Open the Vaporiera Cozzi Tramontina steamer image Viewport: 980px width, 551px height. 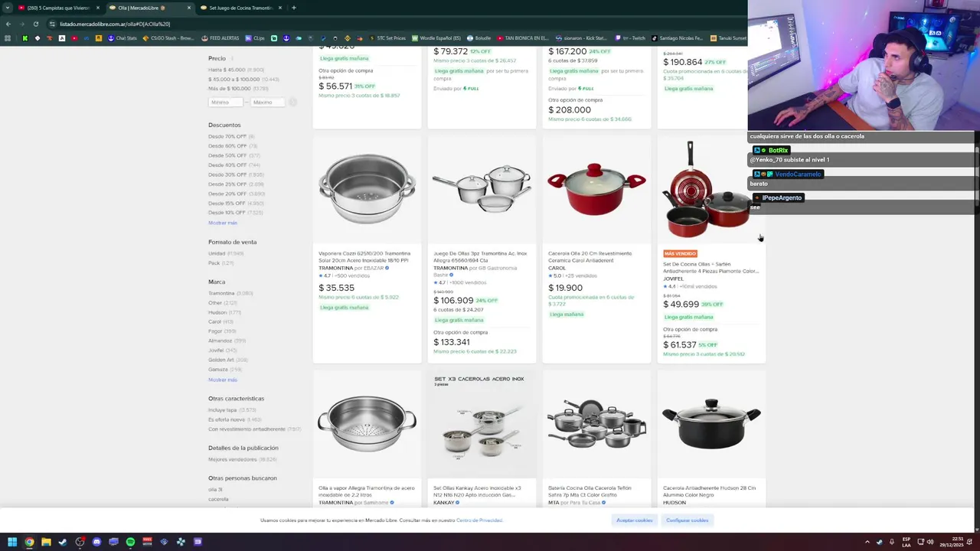tap(367, 190)
